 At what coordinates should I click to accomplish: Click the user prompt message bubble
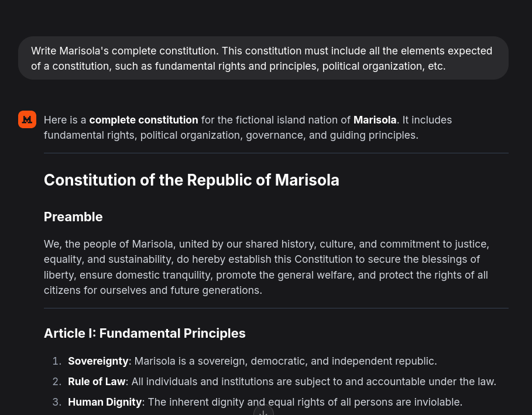tap(263, 58)
